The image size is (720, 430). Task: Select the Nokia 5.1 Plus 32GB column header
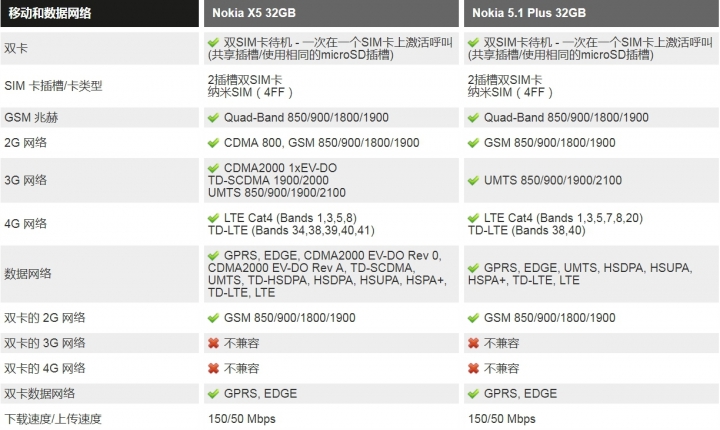pyautogui.click(x=591, y=13)
